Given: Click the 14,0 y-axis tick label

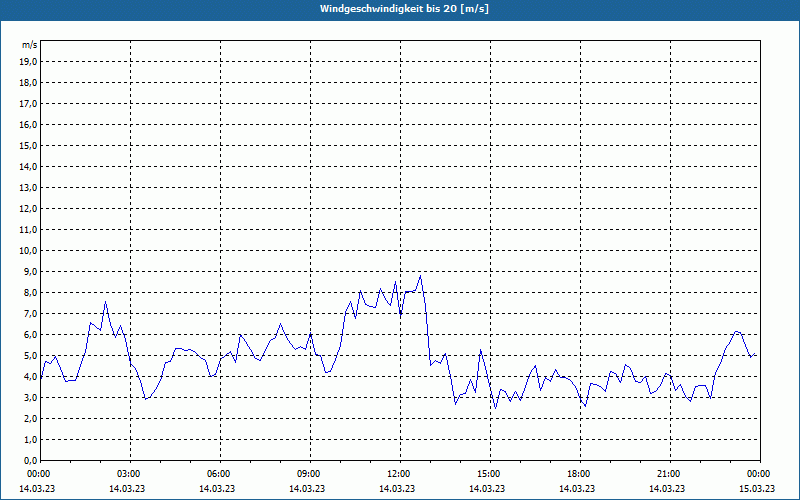Looking at the screenshot, I should [x=29, y=166].
